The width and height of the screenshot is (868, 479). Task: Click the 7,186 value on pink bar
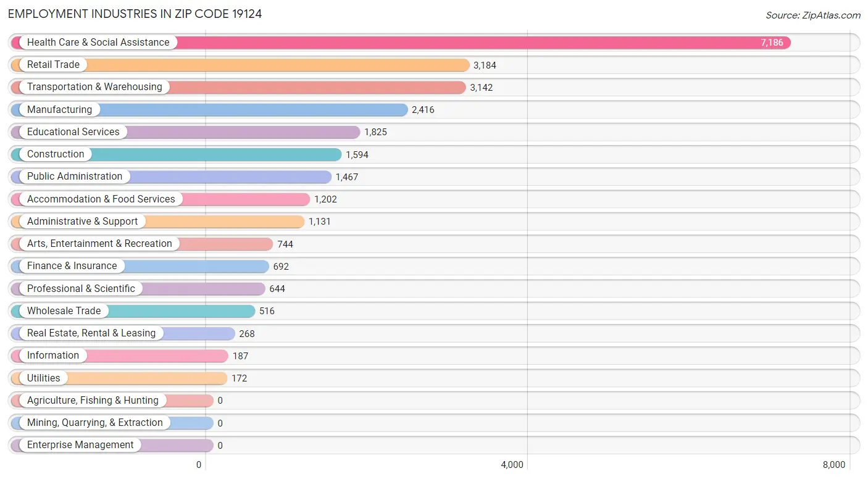tap(772, 43)
